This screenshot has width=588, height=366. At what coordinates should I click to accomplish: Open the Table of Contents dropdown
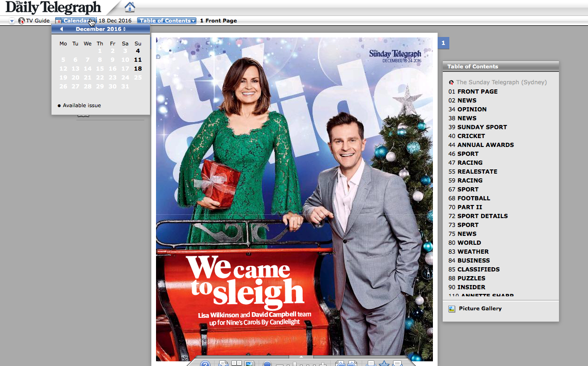(x=167, y=21)
